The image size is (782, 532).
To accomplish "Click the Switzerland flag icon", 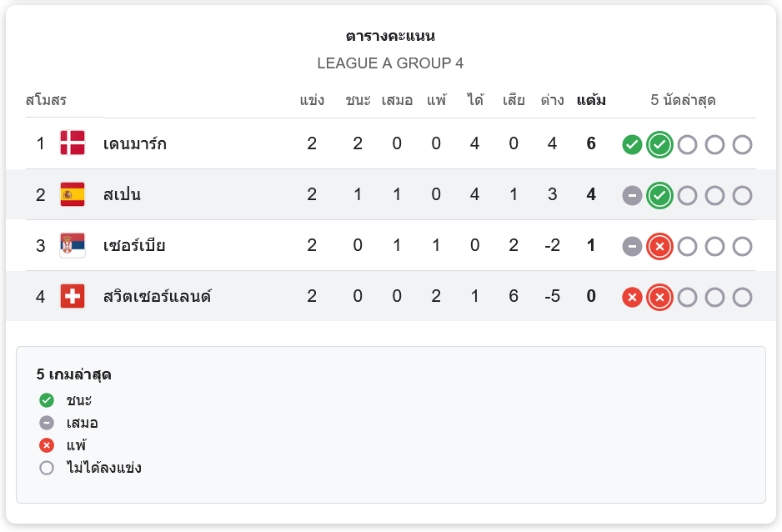I will [73, 296].
